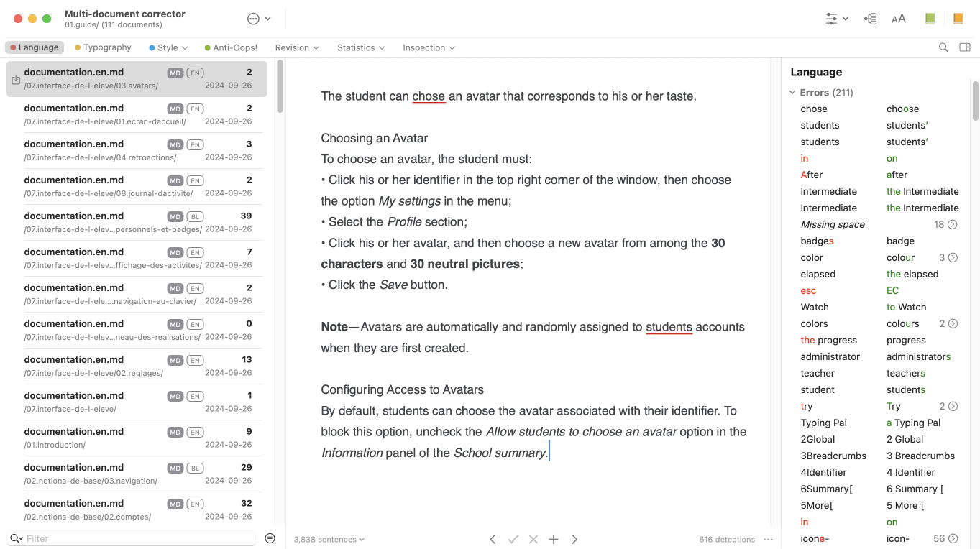Ignore the detection with the X icon
The width and height of the screenshot is (980, 549).
(x=533, y=539)
